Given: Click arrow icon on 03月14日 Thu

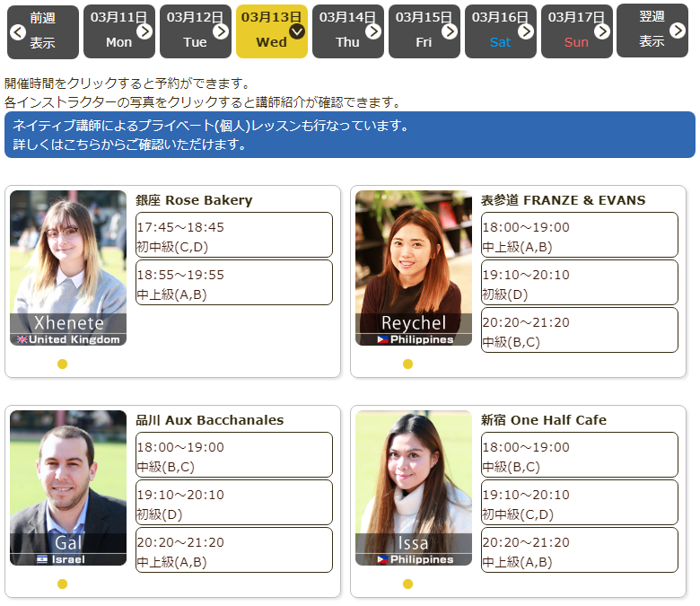Looking at the screenshot, I should tap(373, 31).
